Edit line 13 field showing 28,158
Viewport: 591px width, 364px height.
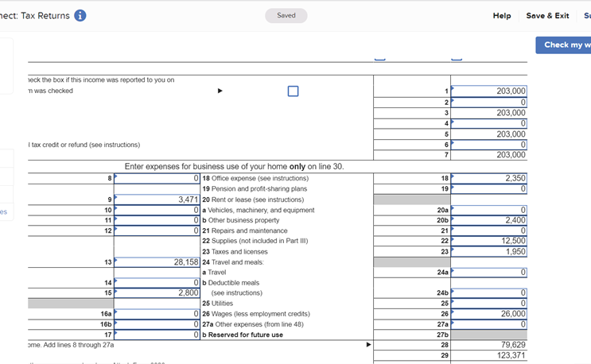point(157,262)
